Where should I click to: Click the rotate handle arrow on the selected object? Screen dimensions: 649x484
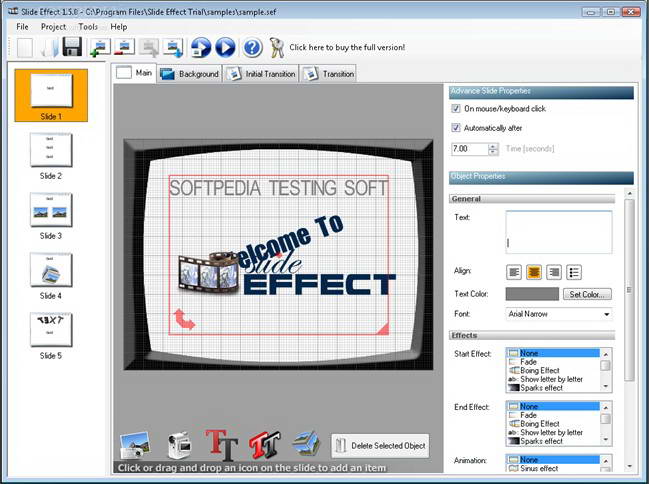click(183, 319)
